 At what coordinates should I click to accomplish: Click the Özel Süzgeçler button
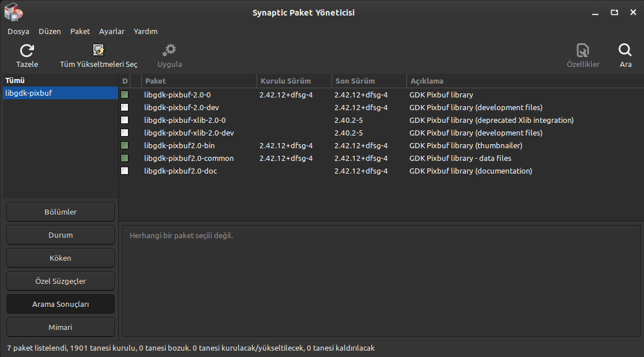pos(61,281)
